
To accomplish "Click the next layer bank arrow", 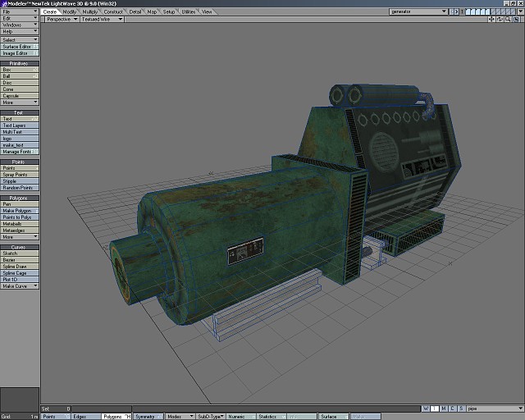I will click(x=456, y=11).
